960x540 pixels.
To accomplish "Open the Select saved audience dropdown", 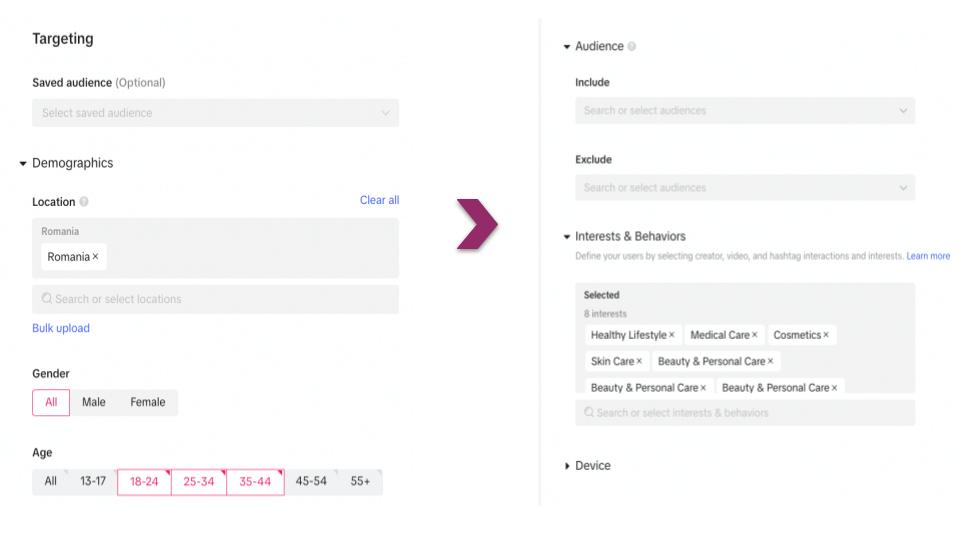I will click(215, 113).
